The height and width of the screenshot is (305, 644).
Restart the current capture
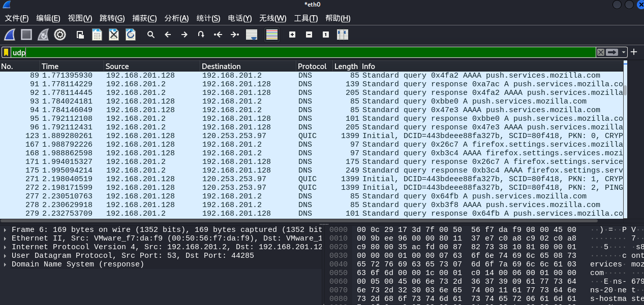tap(43, 35)
